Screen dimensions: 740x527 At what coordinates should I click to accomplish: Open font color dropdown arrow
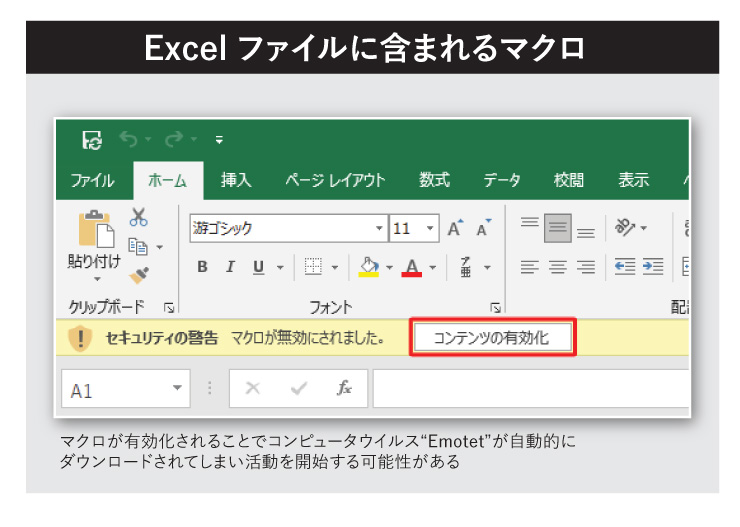point(433,268)
